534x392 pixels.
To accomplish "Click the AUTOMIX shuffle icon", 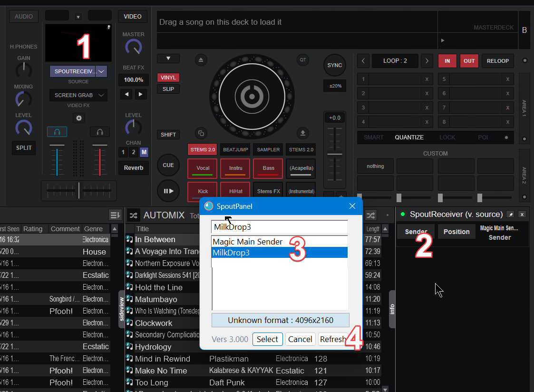I will [135, 216].
